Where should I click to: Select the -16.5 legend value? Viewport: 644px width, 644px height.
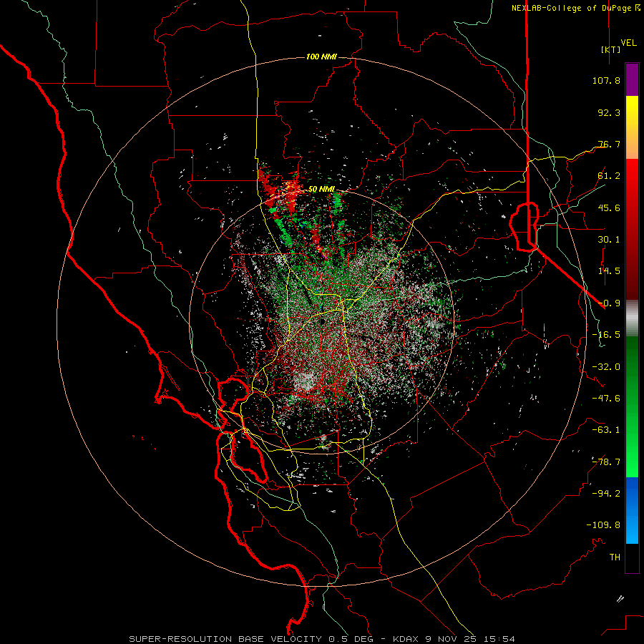606,335
